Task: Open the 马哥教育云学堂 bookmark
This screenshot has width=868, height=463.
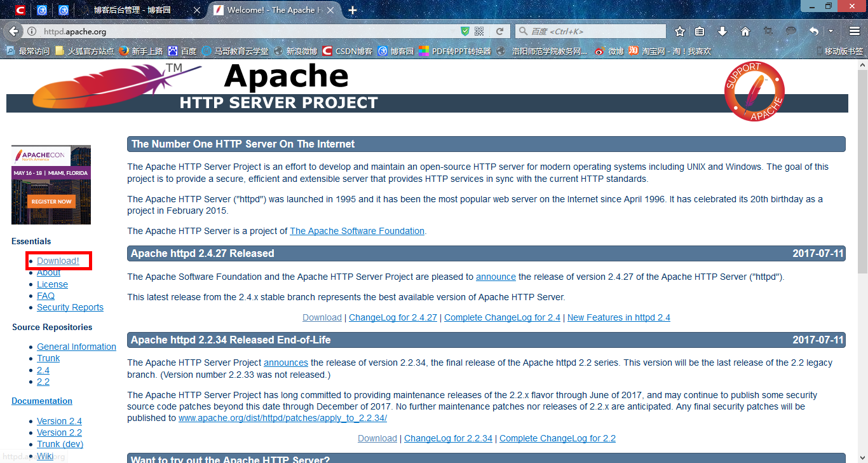Action: point(234,51)
